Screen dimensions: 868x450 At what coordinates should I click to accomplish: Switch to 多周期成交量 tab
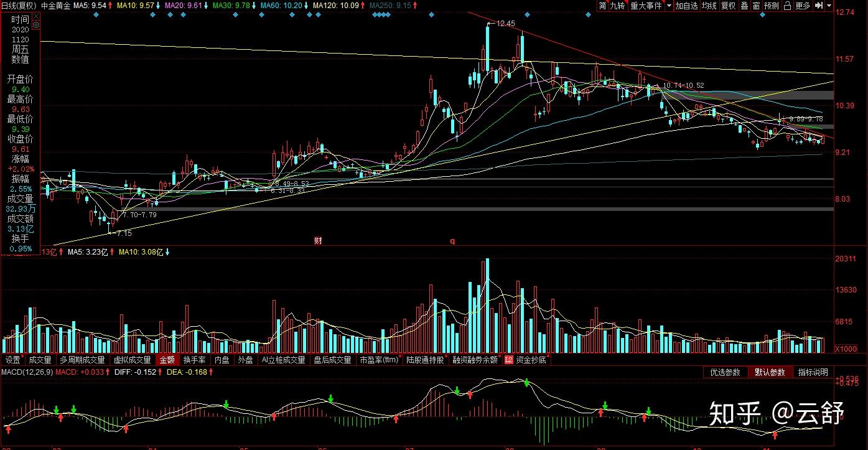tap(82, 360)
